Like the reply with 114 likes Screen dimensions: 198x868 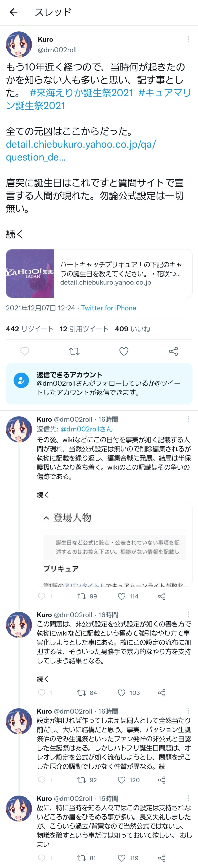click(128, 596)
